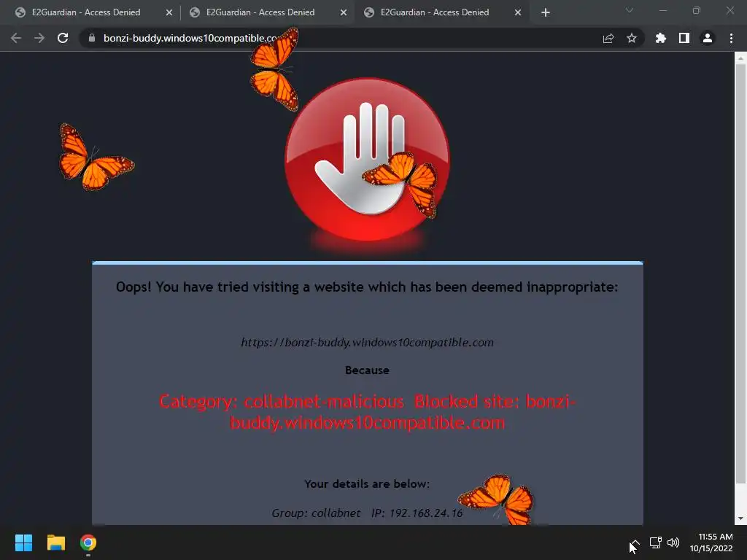The height and width of the screenshot is (560, 747).
Task: Close the second E2Guardian tab
Action: click(344, 12)
